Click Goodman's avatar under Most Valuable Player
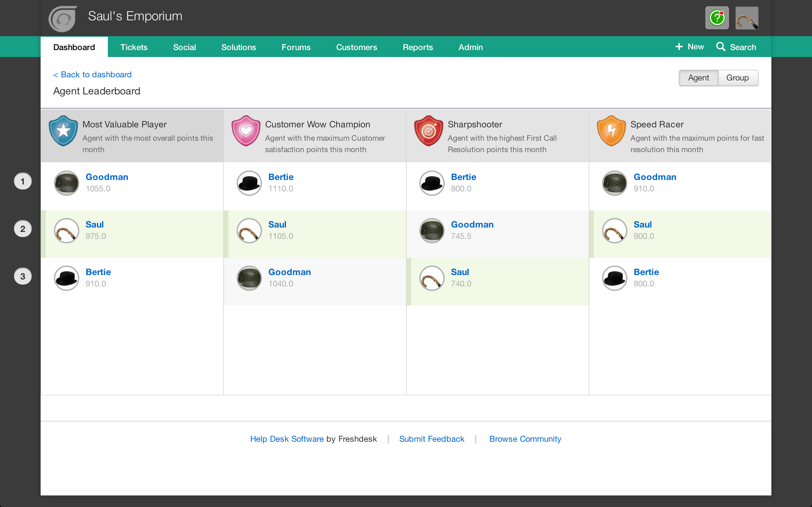Screen dimensions: 812x507 tap(66, 183)
